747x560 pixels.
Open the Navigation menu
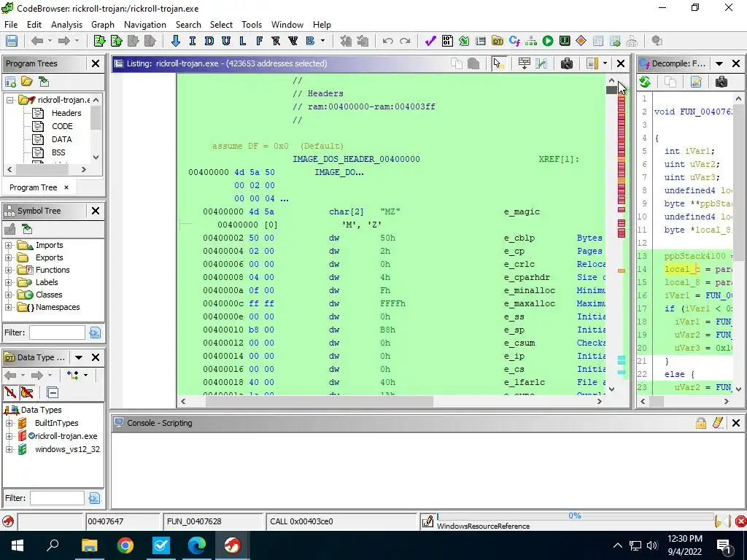[x=145, y=25]
